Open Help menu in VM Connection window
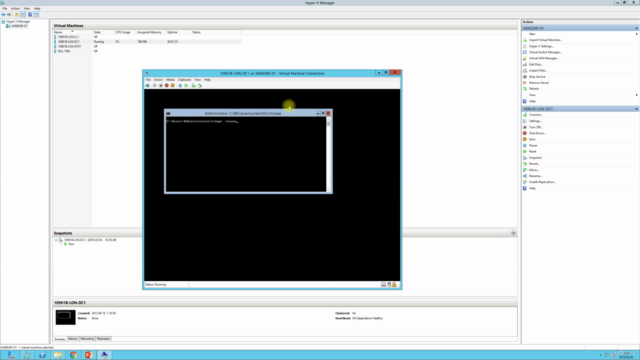 207,80
